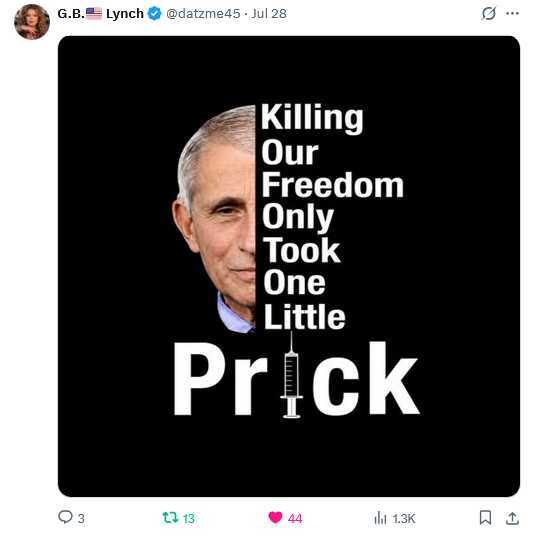
Task: Open the post via Jul 28 timestamp
Action: [269, 14]
